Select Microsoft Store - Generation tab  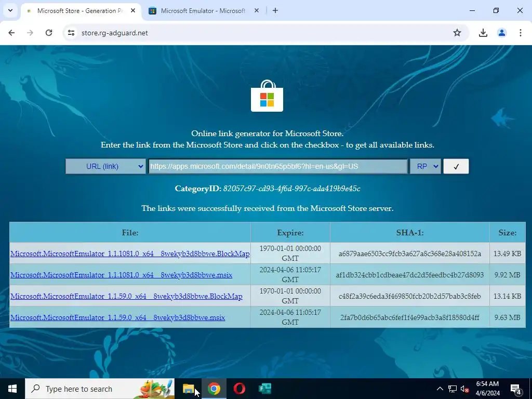click(81, 10)
